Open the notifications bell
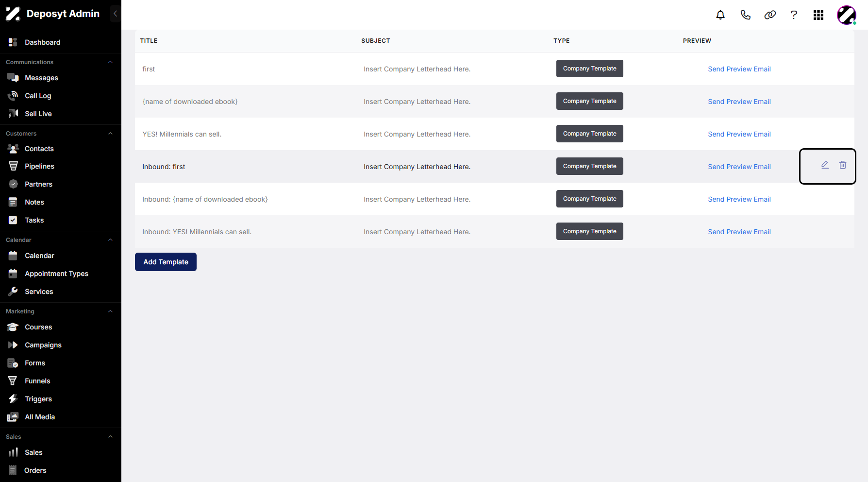Viewport: 868px width, 482px height. (x=720, y=15)
